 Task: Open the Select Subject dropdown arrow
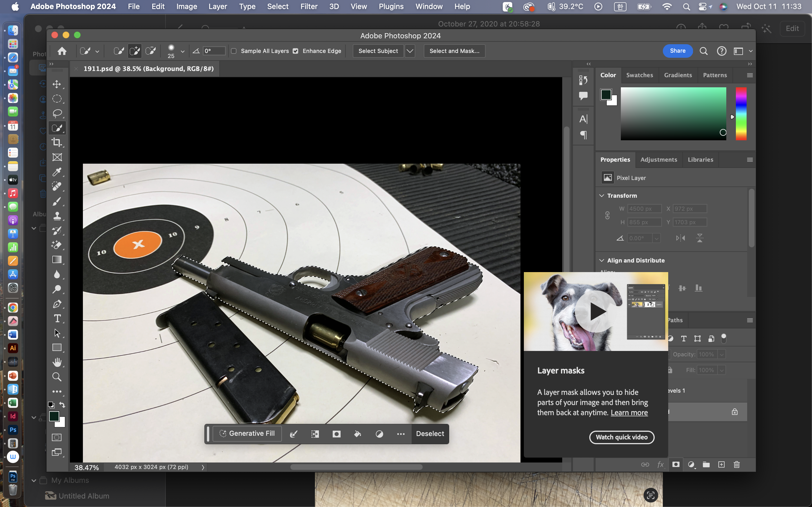[410, 51]
